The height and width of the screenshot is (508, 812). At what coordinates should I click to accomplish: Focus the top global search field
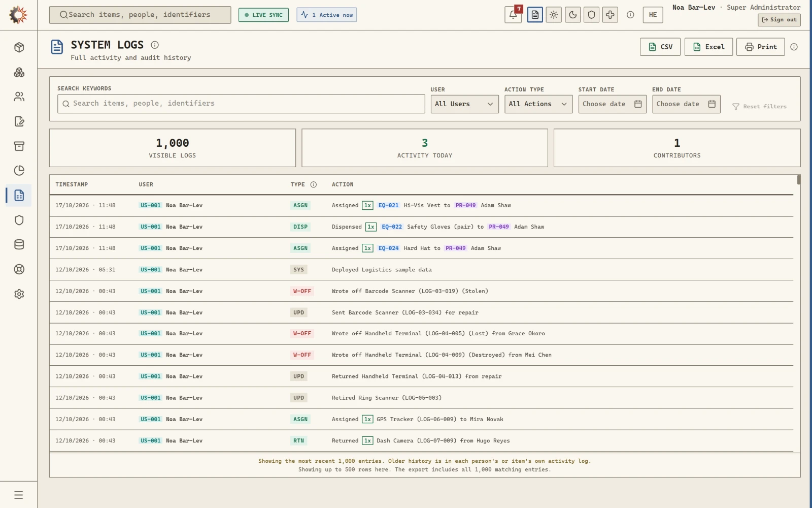pos(140,15)
